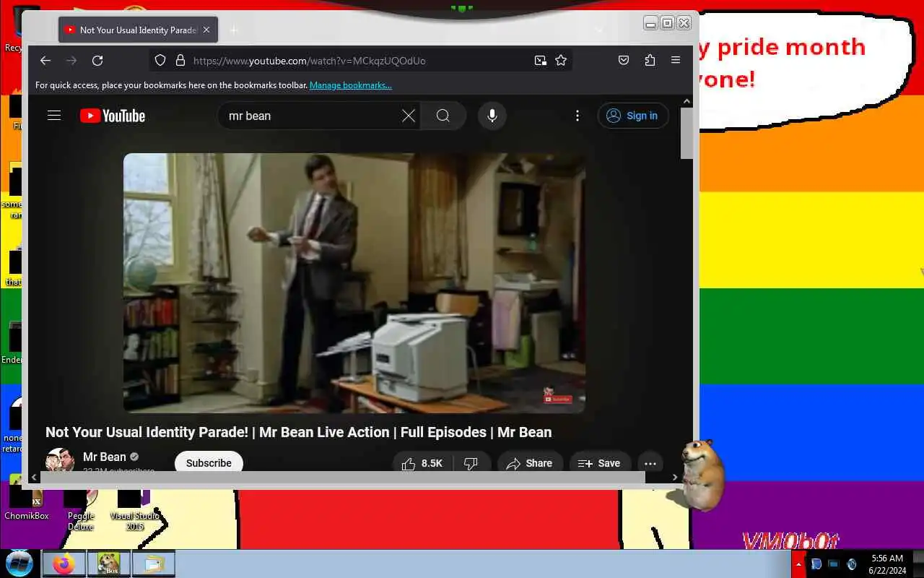Search with your voice microphone button
Viewport: 924px width, 578px height.
(492, 116)
